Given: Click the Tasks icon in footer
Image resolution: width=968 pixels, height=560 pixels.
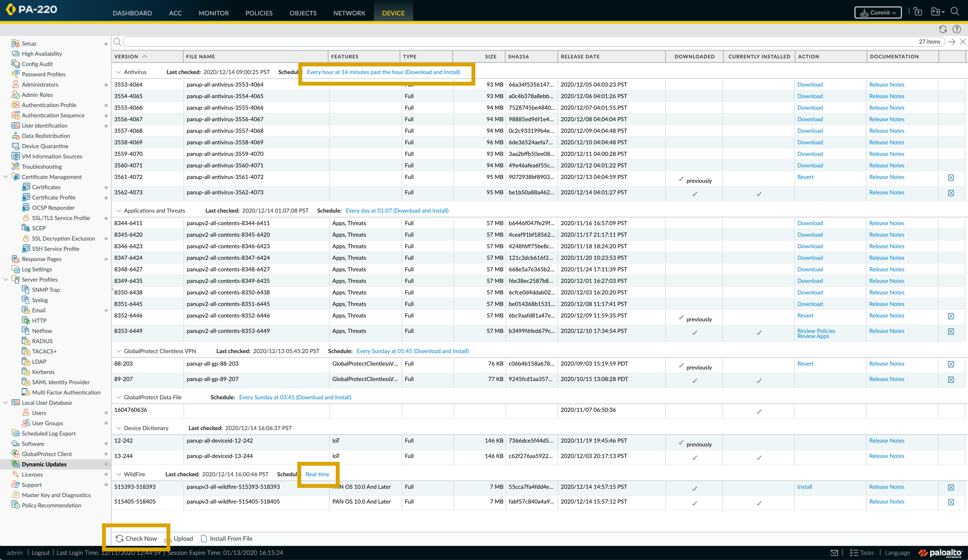Looking at the screenshot, I should click(x=854, y=552).
